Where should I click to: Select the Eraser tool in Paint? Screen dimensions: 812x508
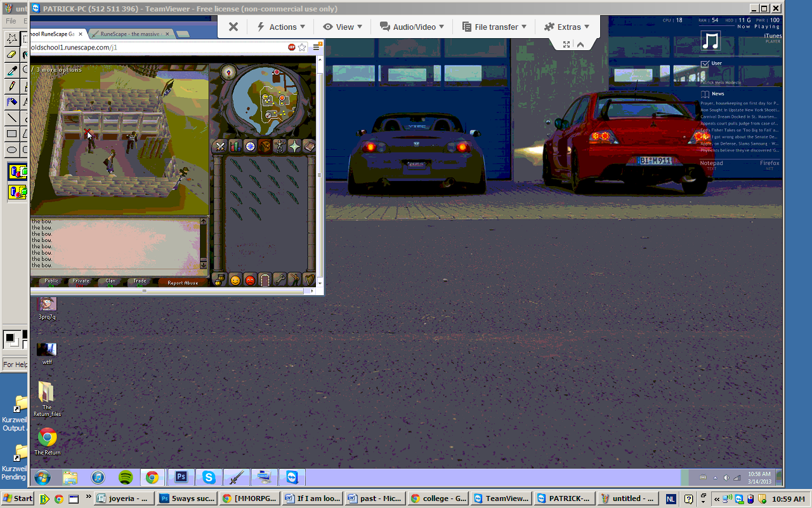[x=11, y=55]
